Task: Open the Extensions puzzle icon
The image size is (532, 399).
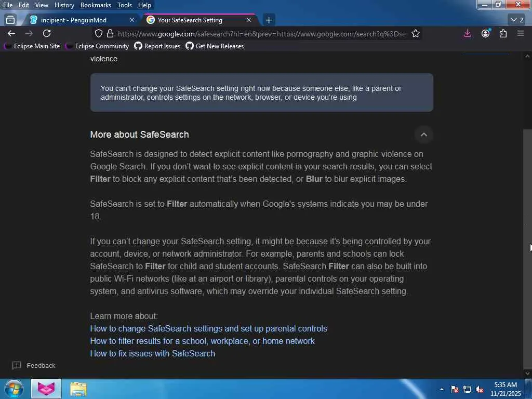Action: point(503,33)
